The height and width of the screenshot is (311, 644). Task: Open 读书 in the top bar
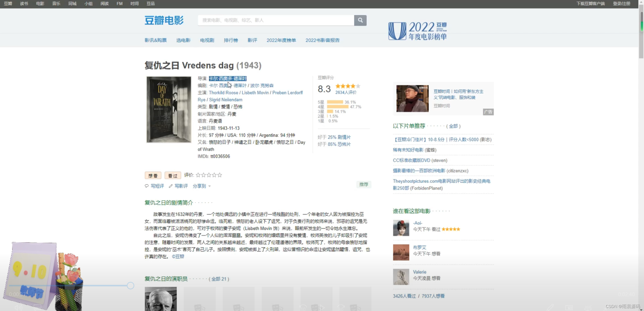pos(24,4)
